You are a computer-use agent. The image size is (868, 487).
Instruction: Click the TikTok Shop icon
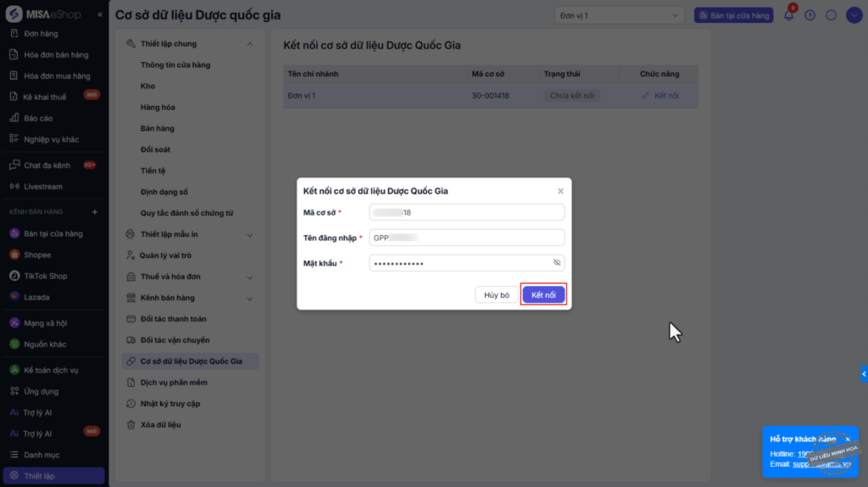click(14, 276)
